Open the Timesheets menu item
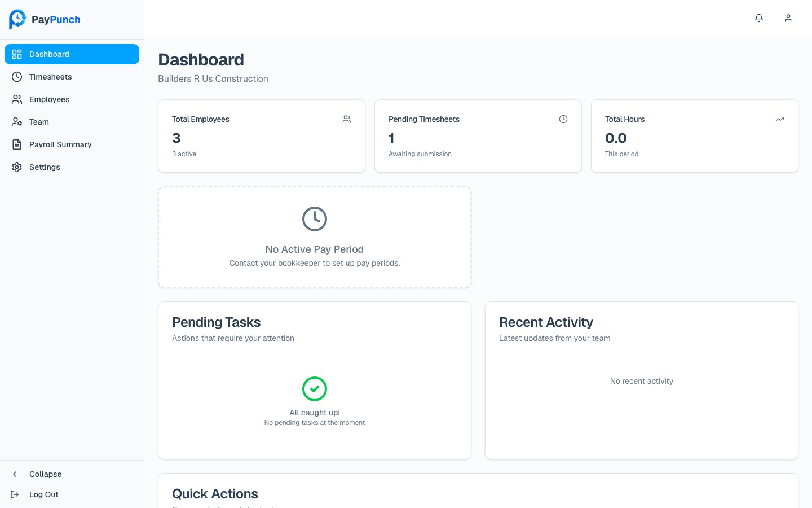 pyautogui.click(x=72, y=77)
